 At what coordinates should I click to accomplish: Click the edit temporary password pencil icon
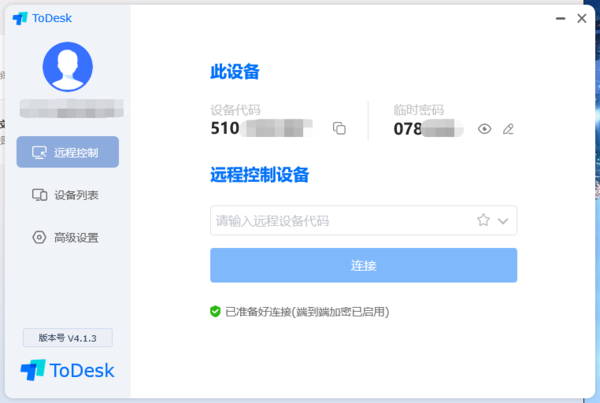(508, 128)
